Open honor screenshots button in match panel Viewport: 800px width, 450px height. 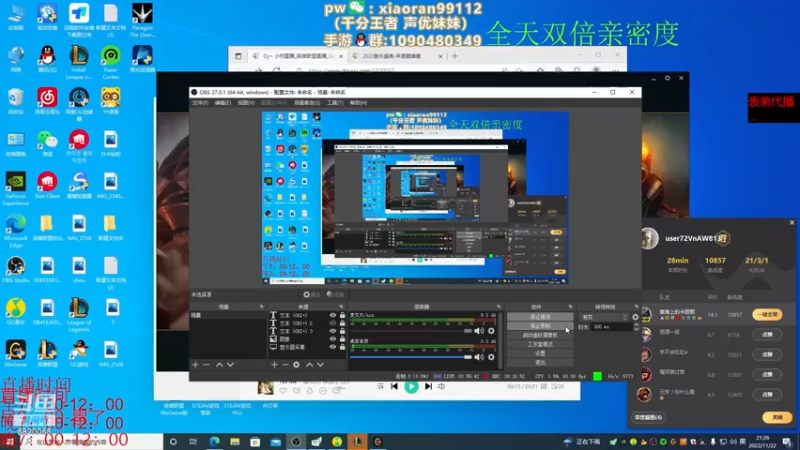pos(648,417)
